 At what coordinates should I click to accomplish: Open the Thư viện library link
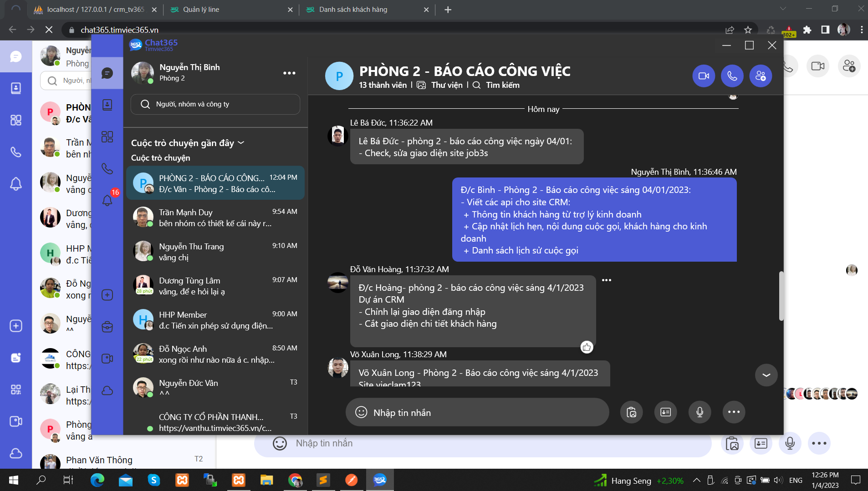coord(446,85)
